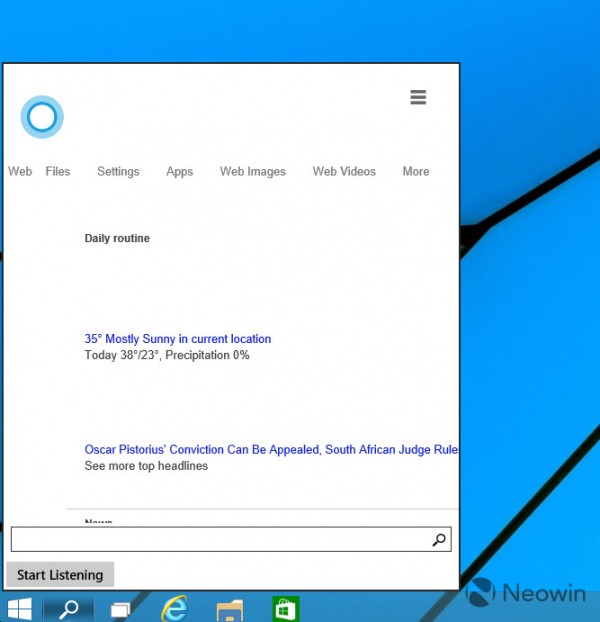
Task: Launch Internet Explorer from the taskbar
Action: pos(175,607)
